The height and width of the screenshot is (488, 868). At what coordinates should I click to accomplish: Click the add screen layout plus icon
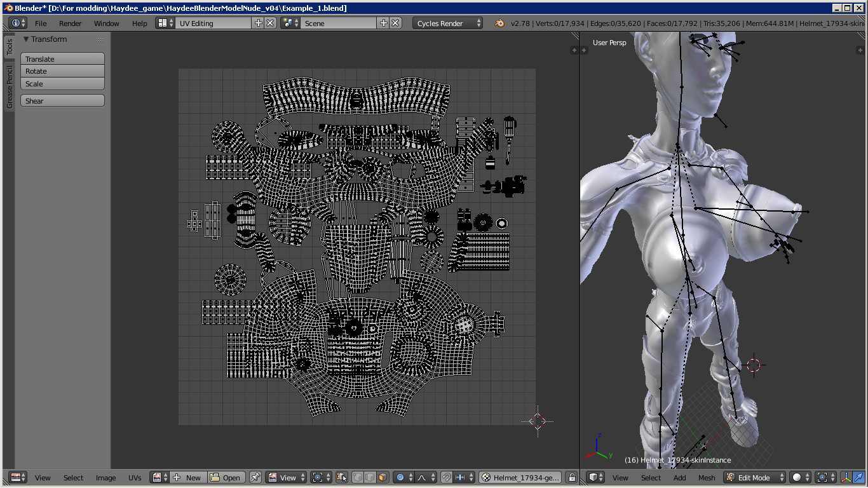click(x=258, y=23)
